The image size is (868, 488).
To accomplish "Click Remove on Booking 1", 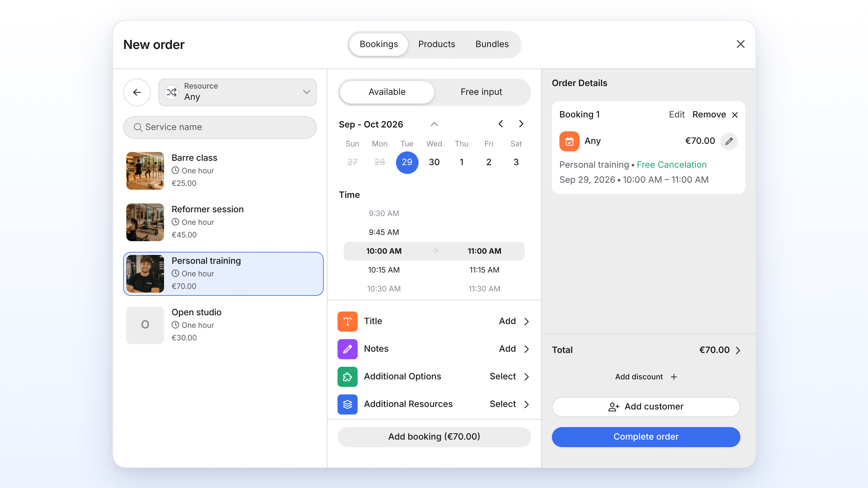I will (709, 115).
